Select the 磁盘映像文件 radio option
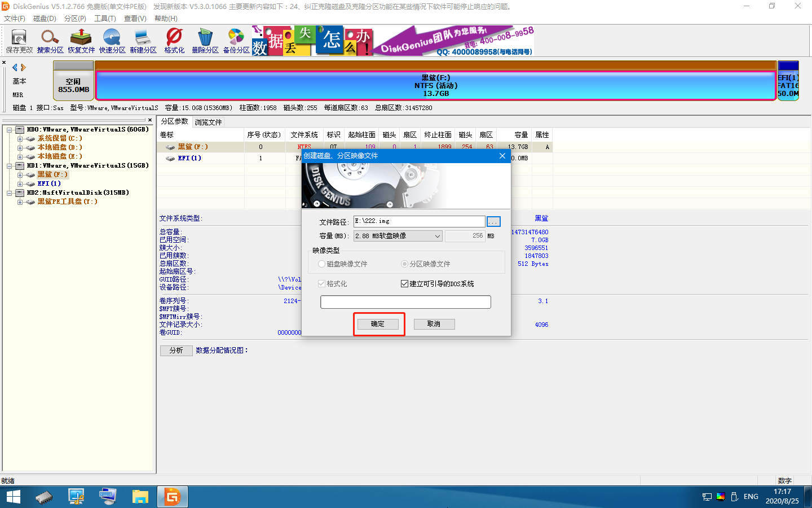The image size is (812, 508). click(x=343, y=264)
